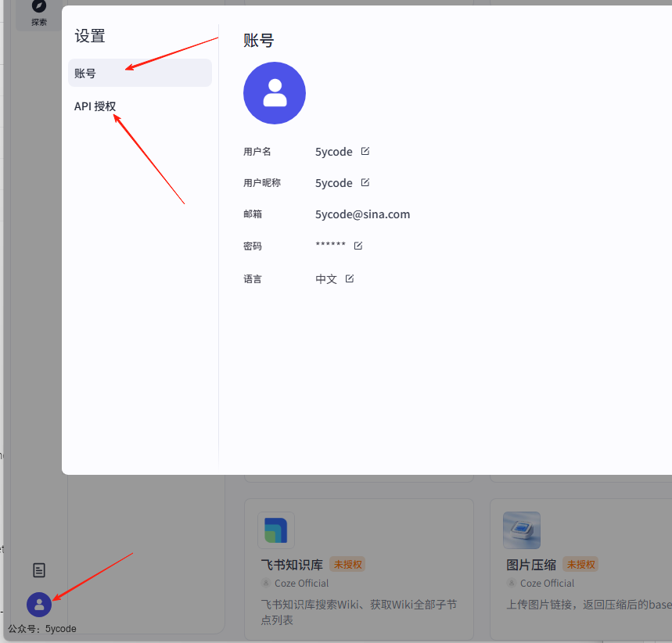Screen dimensions: 672x643
Task: Click Coze Official under 飞书知识库
Action: pyautogui.click(x=301, y=584)
